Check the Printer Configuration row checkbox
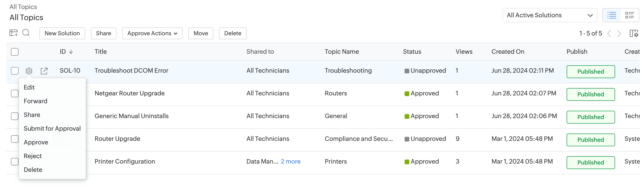The height and width of the screenshot is (196, 644). click(x=15, y=162)
